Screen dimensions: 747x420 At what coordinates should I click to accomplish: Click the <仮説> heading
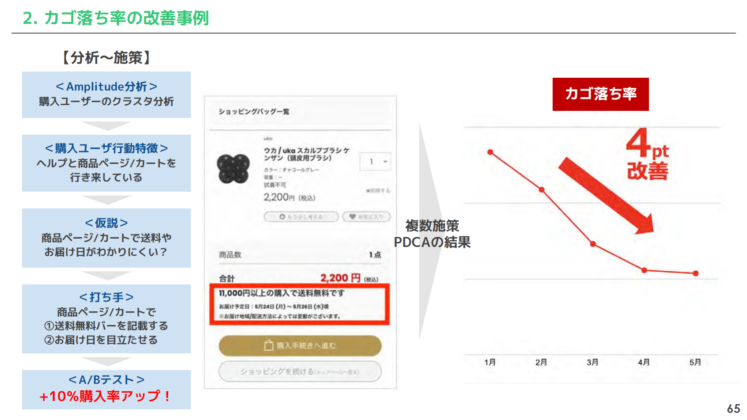(x=106, y=223)
